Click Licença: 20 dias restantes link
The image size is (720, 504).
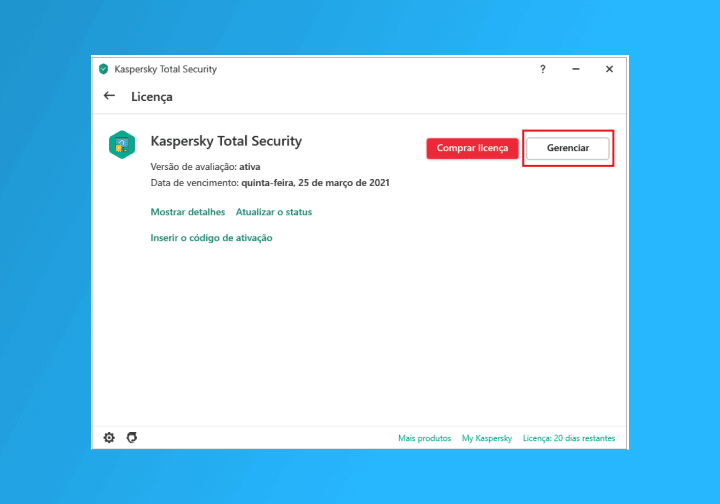pos(569,439)
